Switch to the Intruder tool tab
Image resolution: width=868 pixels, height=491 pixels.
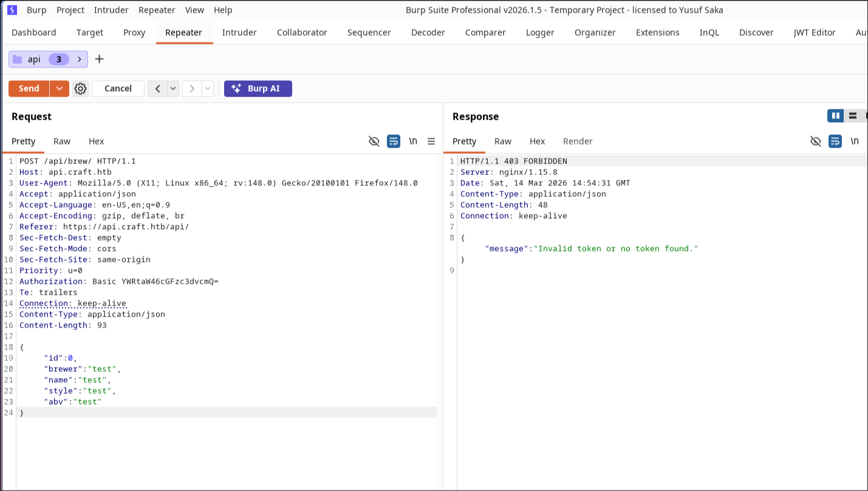point(239,33)
